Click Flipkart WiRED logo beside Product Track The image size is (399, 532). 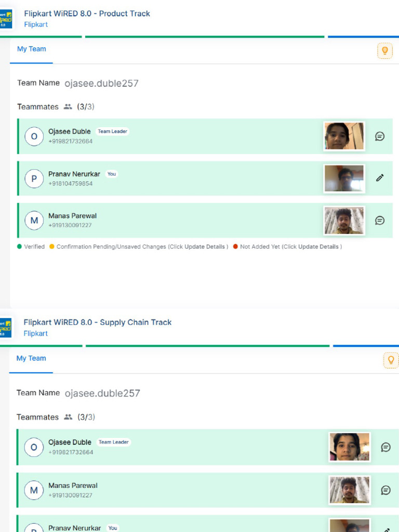[x=6, y=19]
